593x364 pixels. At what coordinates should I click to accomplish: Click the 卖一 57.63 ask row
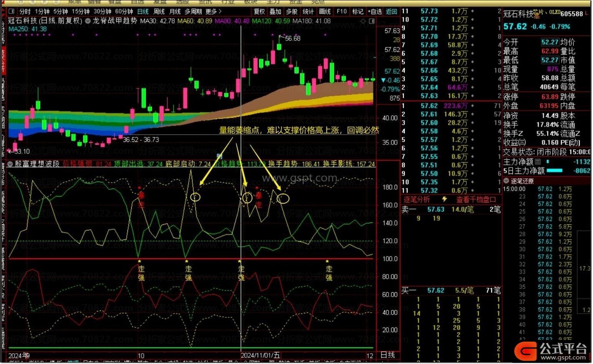click(x=451, y=209)
